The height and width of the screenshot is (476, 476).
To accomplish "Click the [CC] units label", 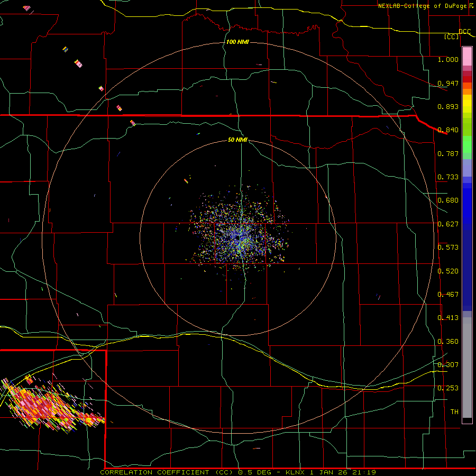I will point(452,36).
